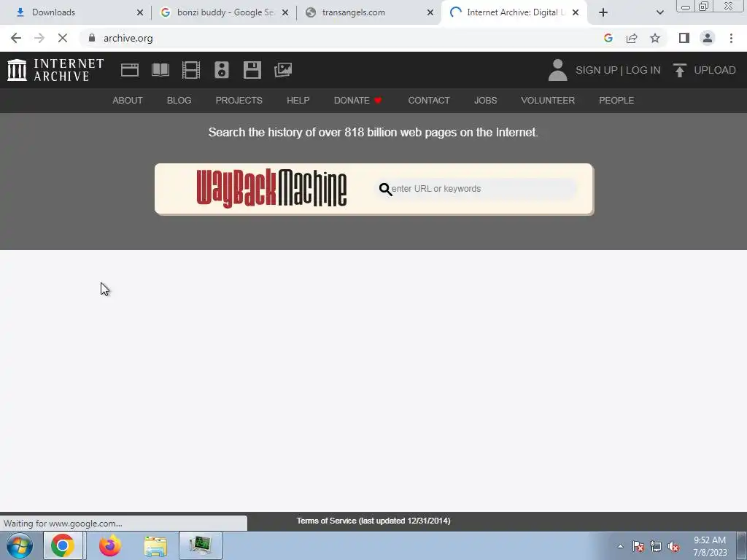Open the JOBS page
Viewport: 747px width, 560px height.
click(x=485, y=101)
